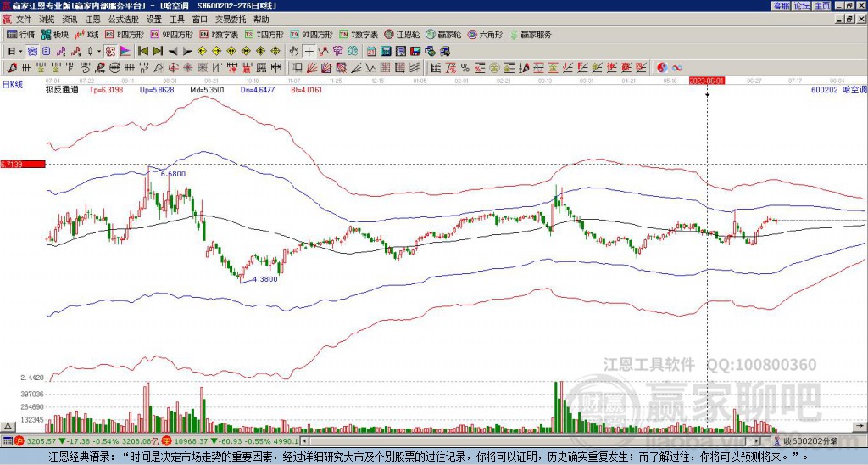
Task: Toggle the crosshair cursor tool
Action: pyautogui.click(x=309, y=51)
